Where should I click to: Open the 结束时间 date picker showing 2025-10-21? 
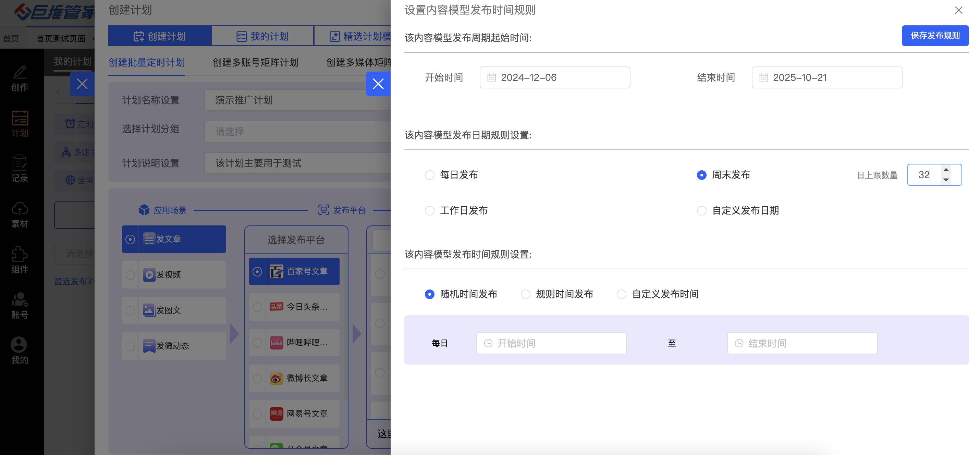[826, 78]
